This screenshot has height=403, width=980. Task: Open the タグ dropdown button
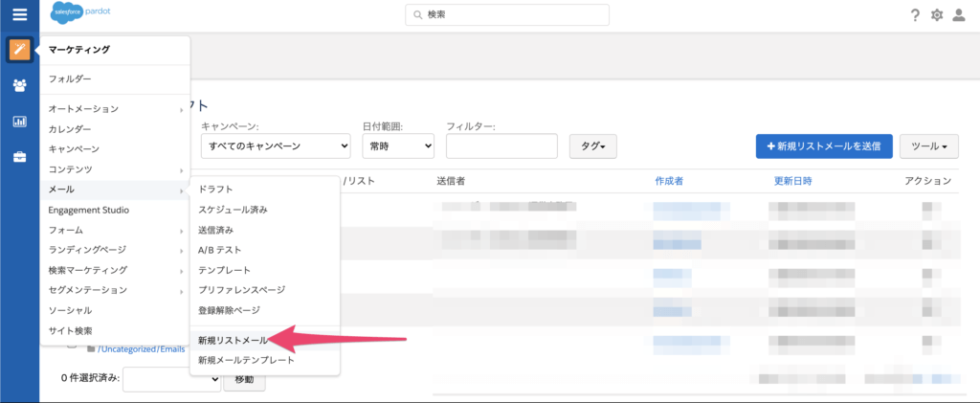pos(593,146)
